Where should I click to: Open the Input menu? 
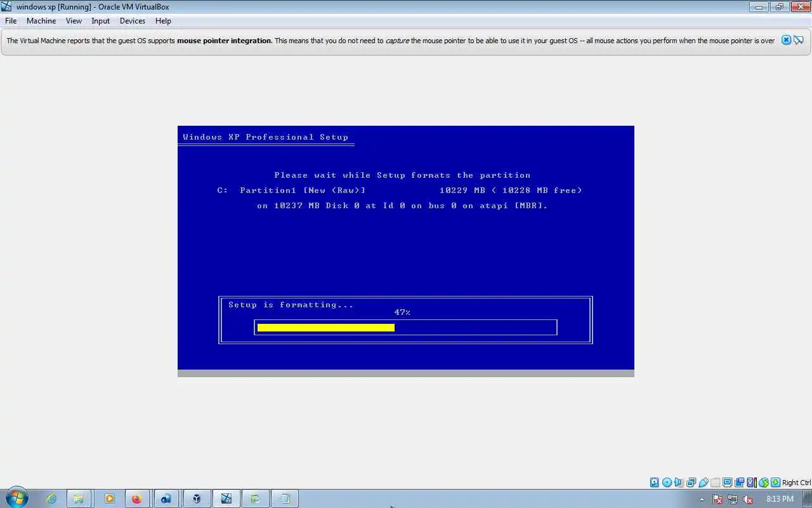[100, 21]
